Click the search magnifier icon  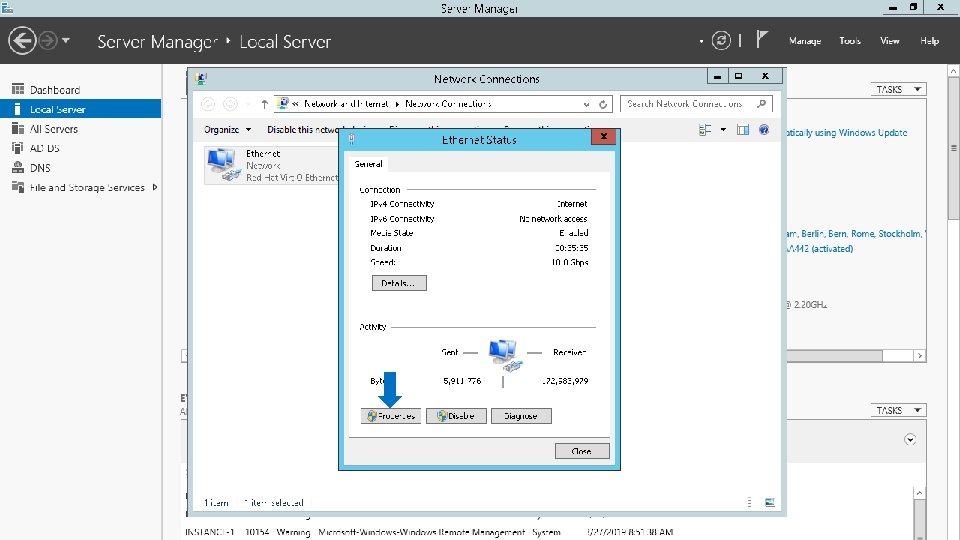pos(762,104)
